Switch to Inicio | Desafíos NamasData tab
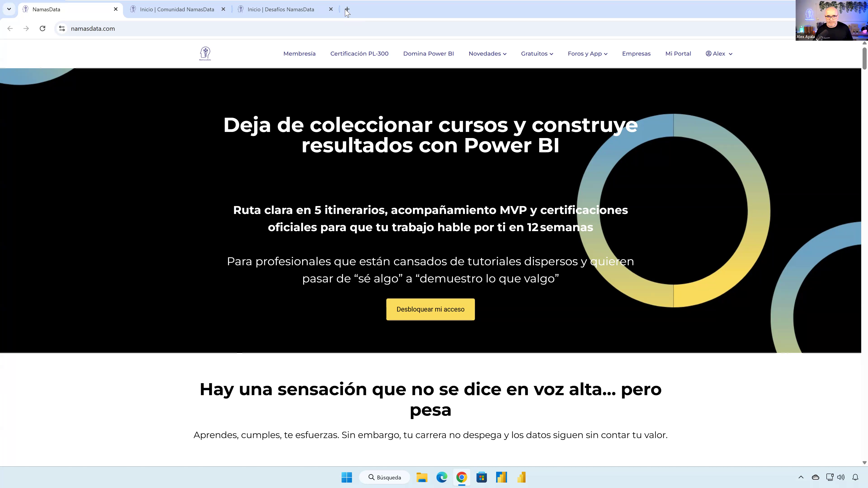Image resolution: width=868 pixels, height=488 pixels. pyautogui.click(x=281, y=9)
